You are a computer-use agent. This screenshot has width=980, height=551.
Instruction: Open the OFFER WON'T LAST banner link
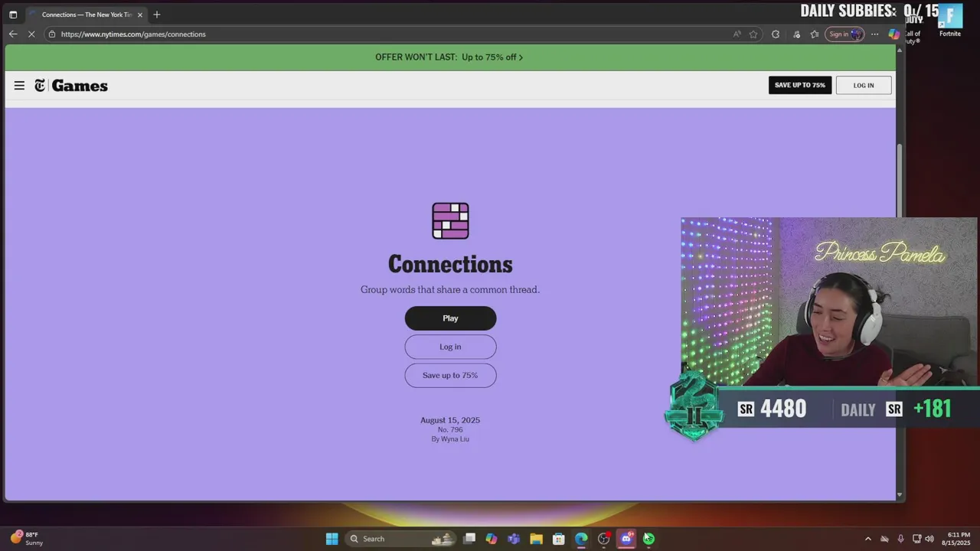pyautogui.click(x=449, y=57)
